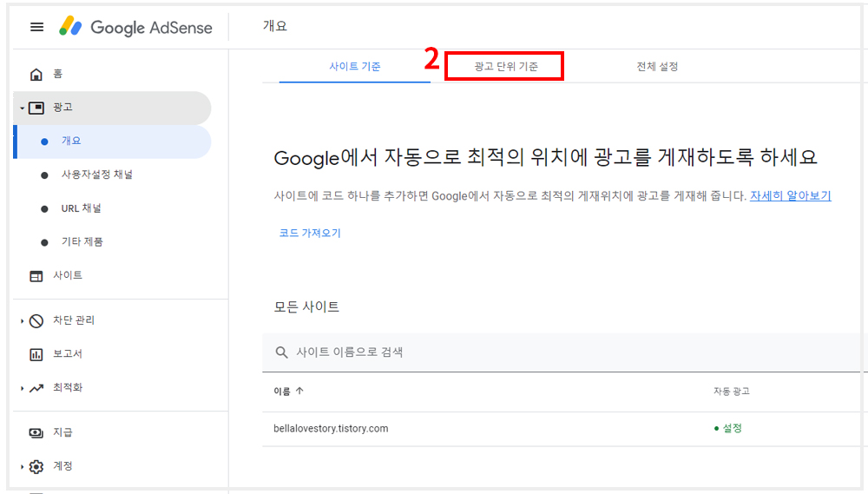The image size is (868, 494).
Task: Click the 개요 page title
Action: click(275, 26)
